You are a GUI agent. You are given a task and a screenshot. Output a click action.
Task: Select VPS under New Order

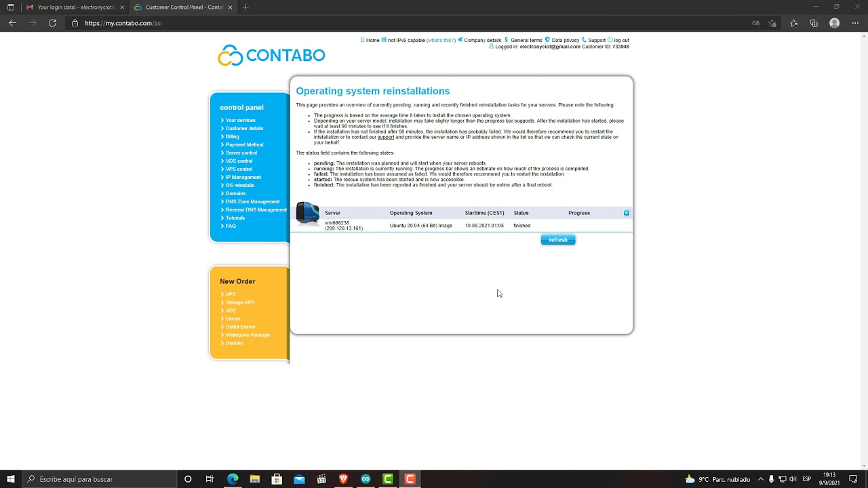pos(231,294)
